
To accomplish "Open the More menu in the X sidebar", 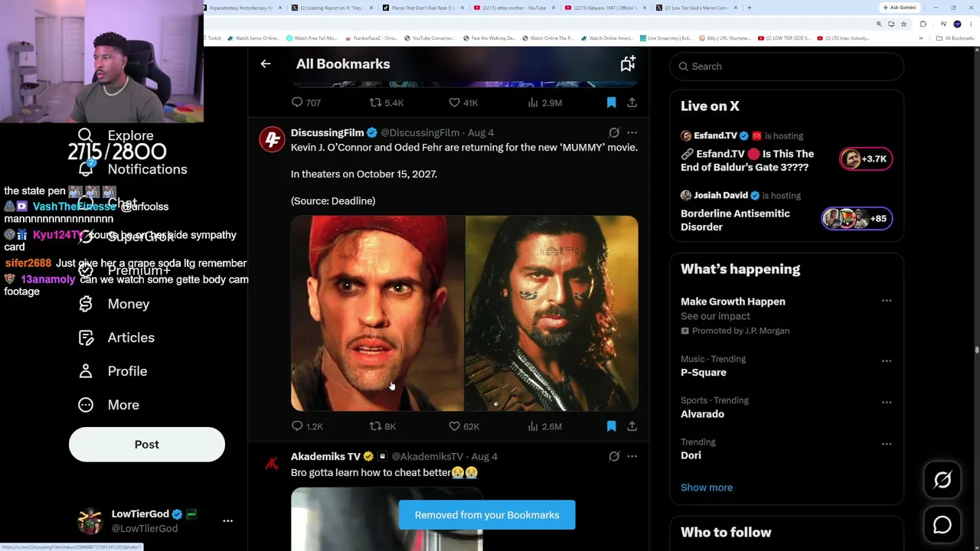I will pos(109,405).
